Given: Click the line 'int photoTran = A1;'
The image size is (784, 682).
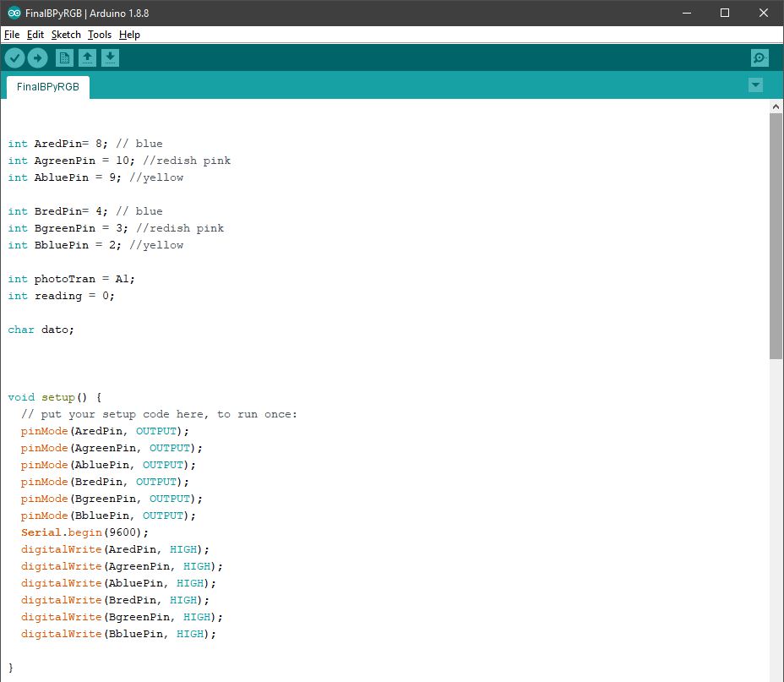Looking at the screenshot, I should [x=71, y=280].
